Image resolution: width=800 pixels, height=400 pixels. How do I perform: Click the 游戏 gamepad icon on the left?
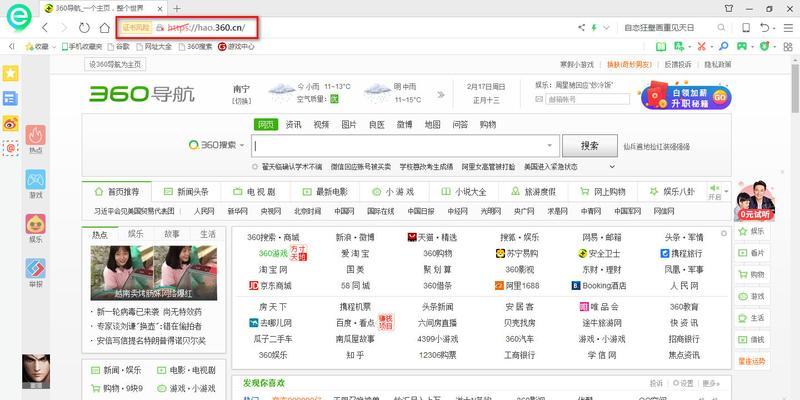coord(36,180)
